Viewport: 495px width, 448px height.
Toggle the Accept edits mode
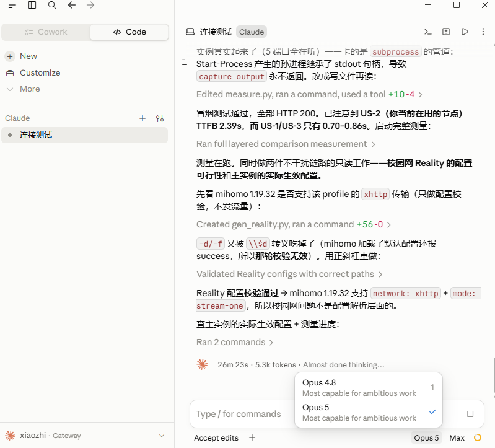click(216, 438)
